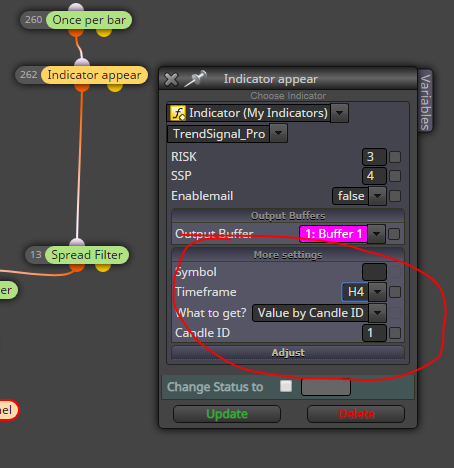Tick the checkbox next to Enablemail
The image size is (454, 468).
point(395,196)
